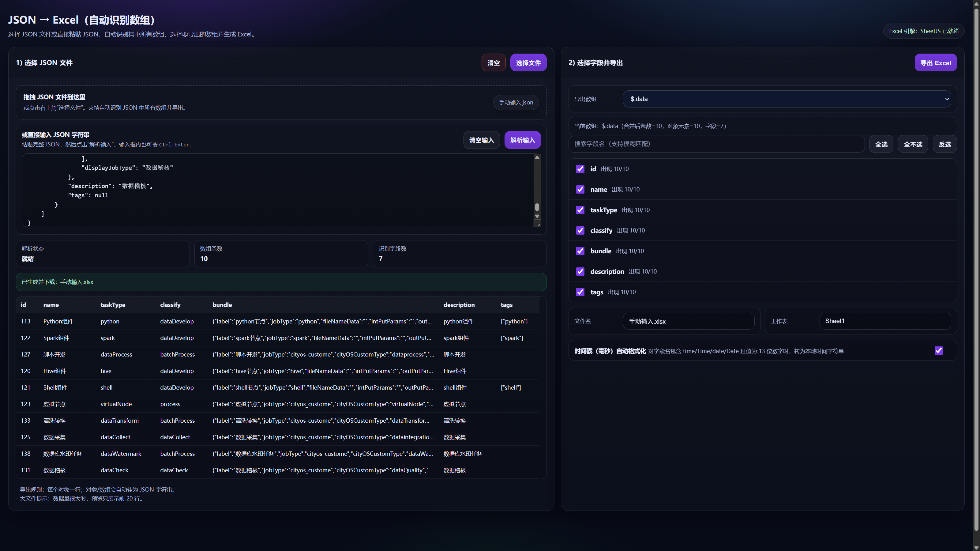Image resolution: width=980 pixels, height=551 pixels.
Task: Uncheck the bundle field checkbox
Action: [x=580, y=251]
